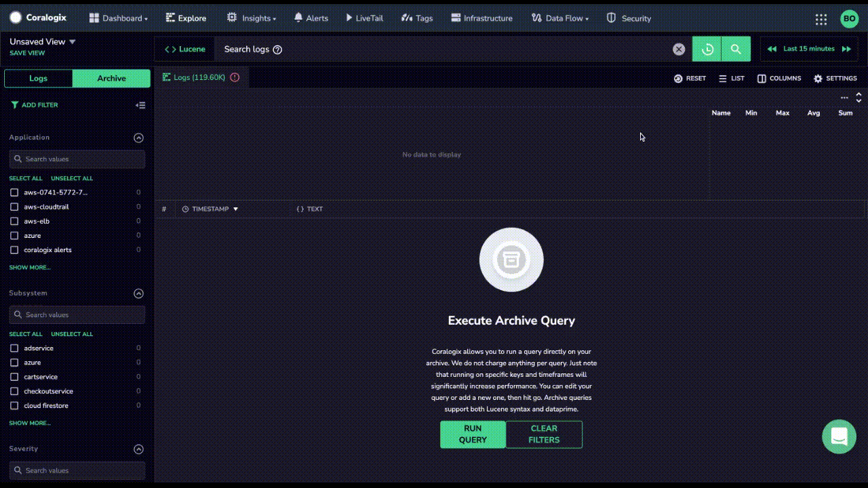
Task: Toggle graph panel height with the up-down arrows
Action: tap(859, 98)
